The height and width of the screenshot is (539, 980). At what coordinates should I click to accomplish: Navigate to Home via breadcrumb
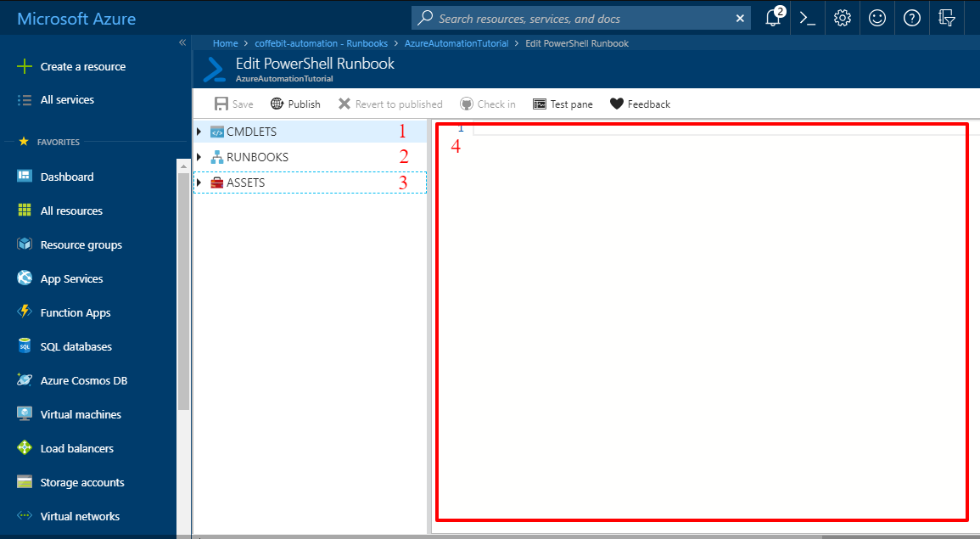click(225, 42)
